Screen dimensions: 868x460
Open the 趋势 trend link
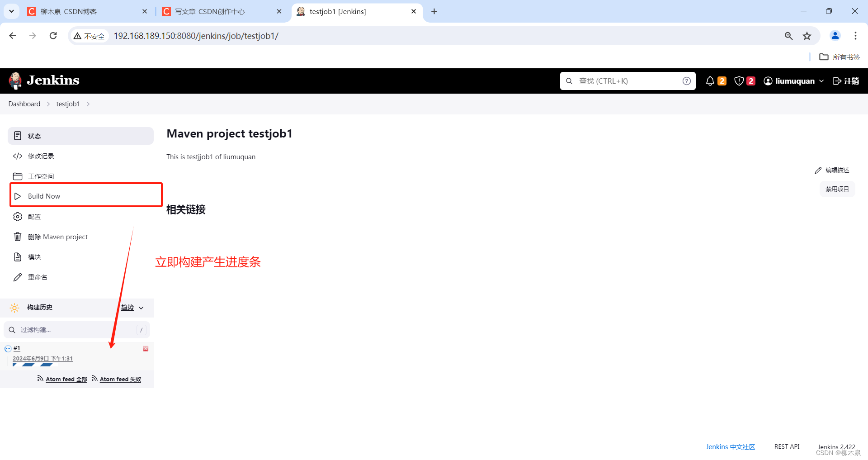pos(127,307)
